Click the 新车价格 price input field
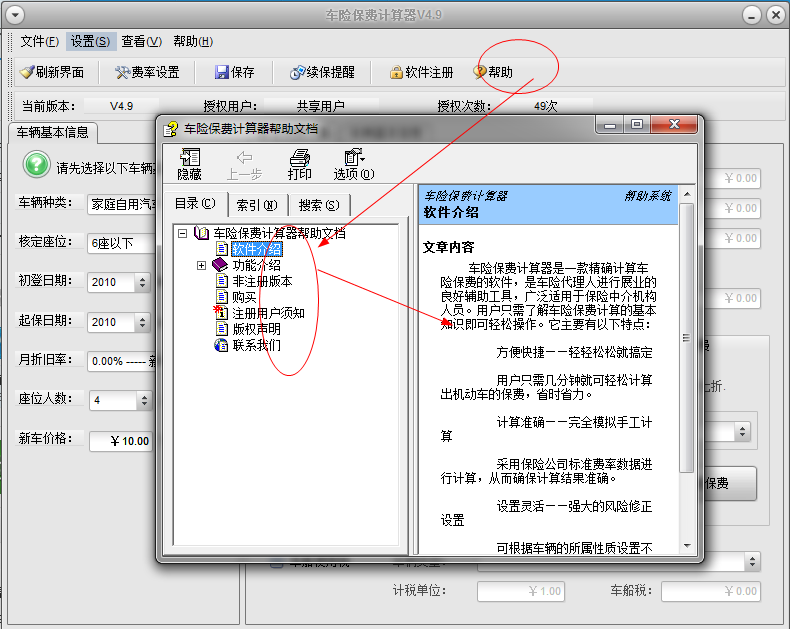790x629 pixels. [120, 441]
